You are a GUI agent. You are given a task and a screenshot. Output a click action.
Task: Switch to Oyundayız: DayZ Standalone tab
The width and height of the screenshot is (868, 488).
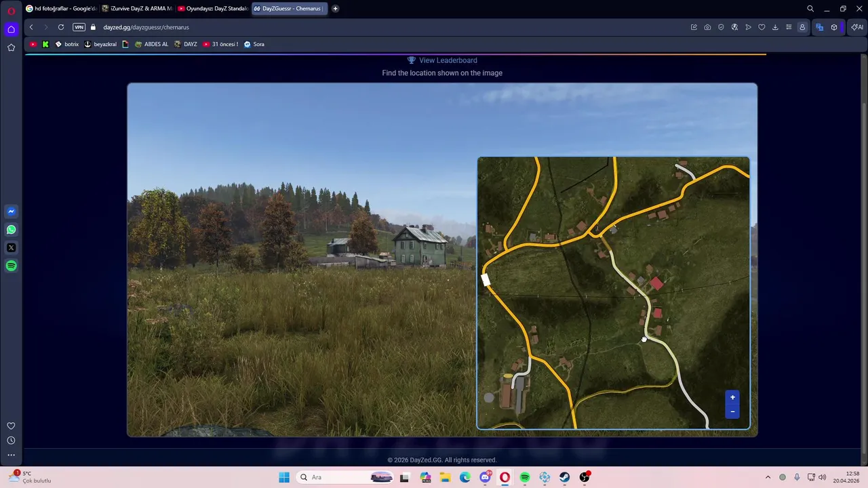point(212,9)
